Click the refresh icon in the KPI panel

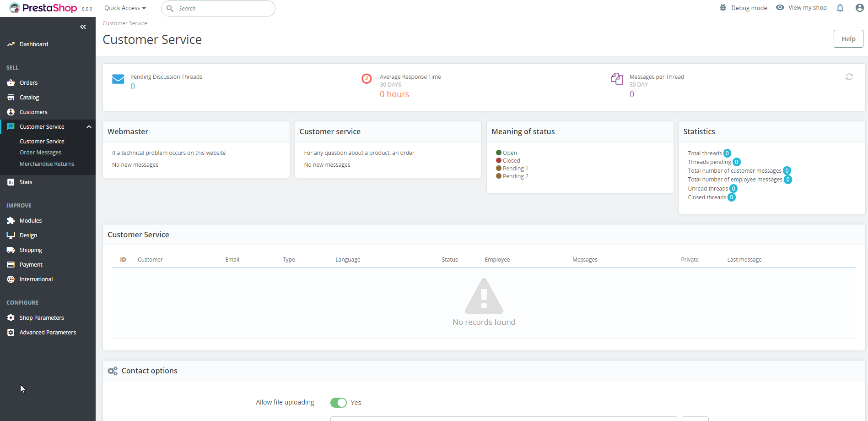point(849,77)
